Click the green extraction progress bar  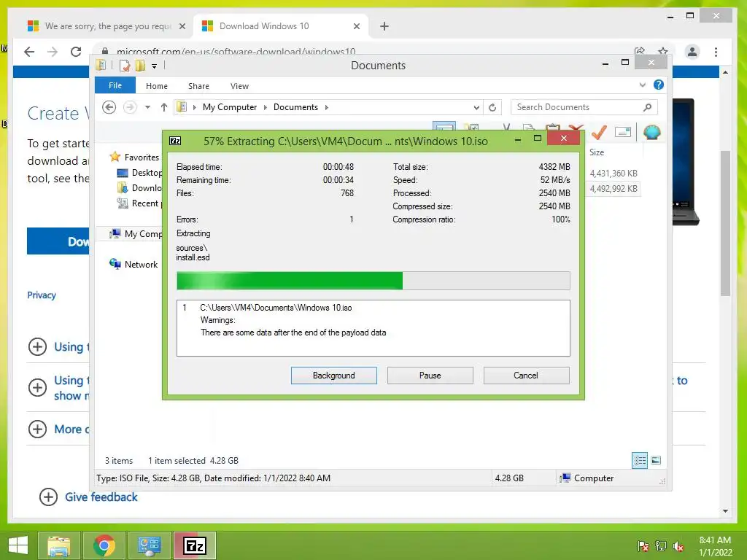coord(373,281)
